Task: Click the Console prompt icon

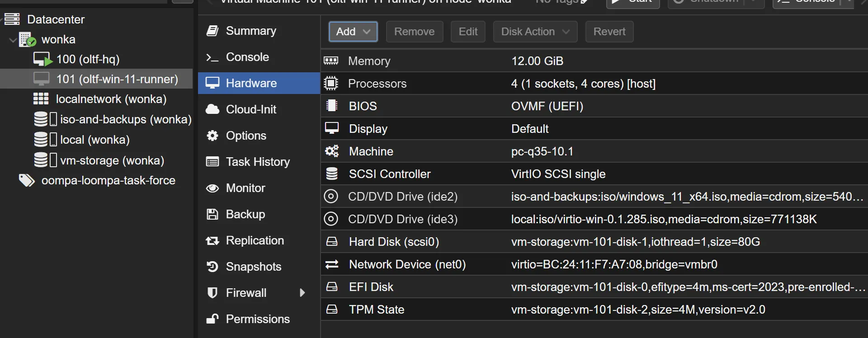Action: pos(212,57)
